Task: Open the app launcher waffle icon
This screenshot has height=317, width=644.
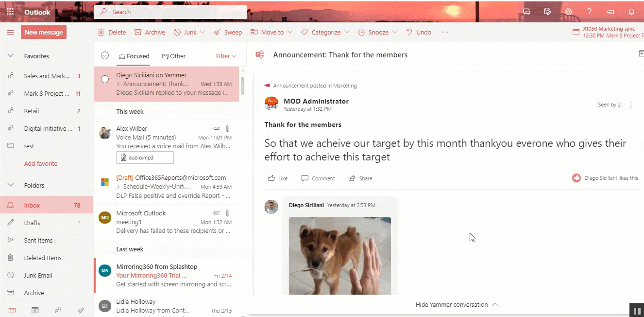Action: click(10, 12)
